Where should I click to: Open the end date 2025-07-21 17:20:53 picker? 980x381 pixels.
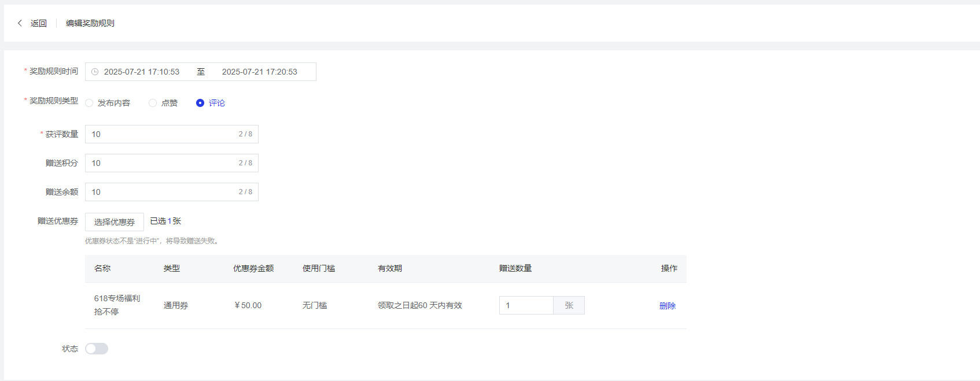pos(259,72)
